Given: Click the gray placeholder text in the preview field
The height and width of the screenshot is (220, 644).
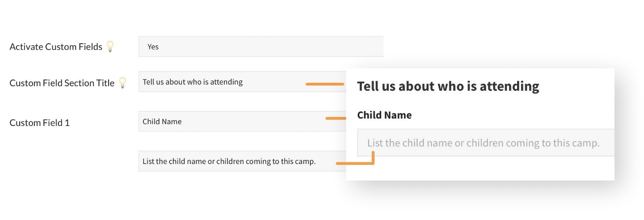Looking at the screenshot, I should pyautogui.click(x=483, y=143).
